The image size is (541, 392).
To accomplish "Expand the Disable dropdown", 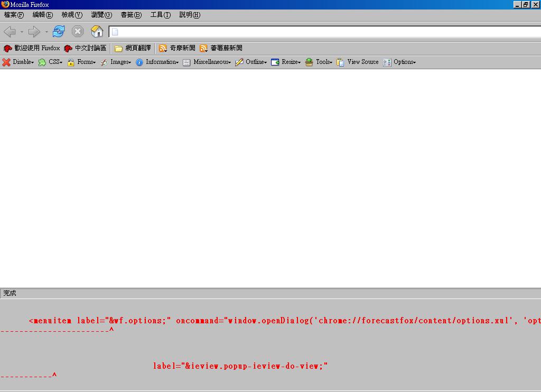I will tap(32, 62).
